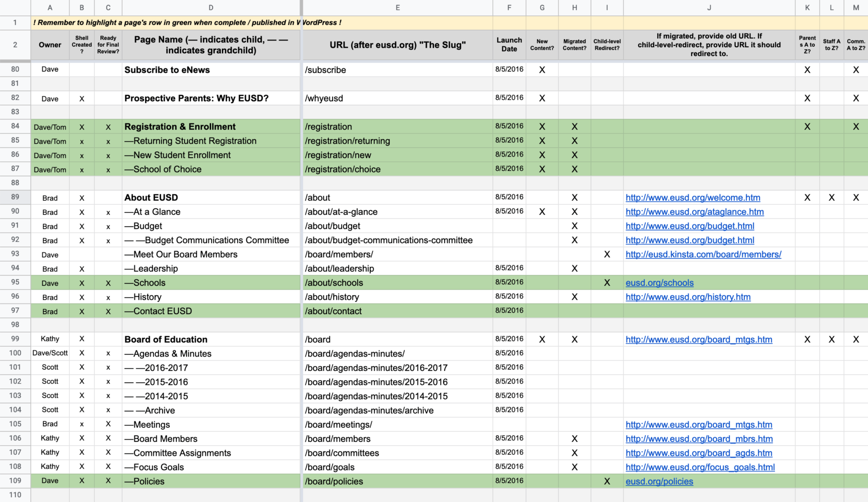868x502 pixels.
Task: Select the 'Child-level Redirect?' header cell
Action: tap(607, 45)
